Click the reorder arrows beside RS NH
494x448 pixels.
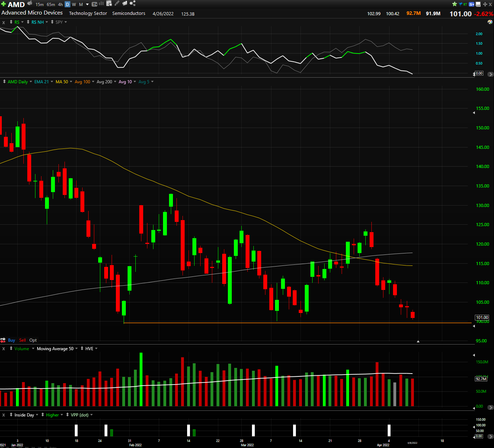28,22
